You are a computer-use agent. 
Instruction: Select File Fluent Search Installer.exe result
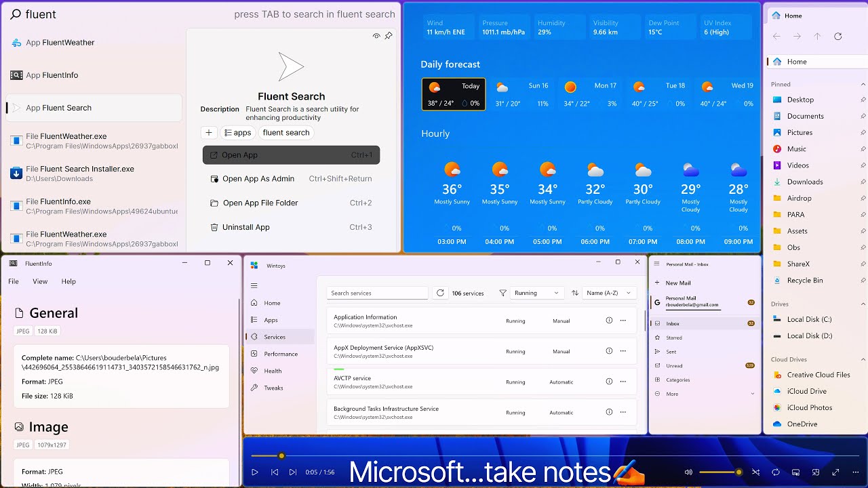coord(94,174)
